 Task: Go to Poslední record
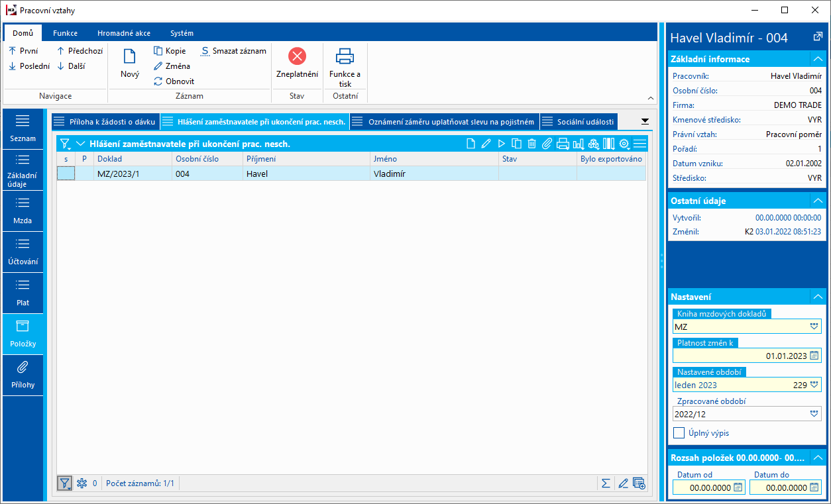click(x=29, y=66)
